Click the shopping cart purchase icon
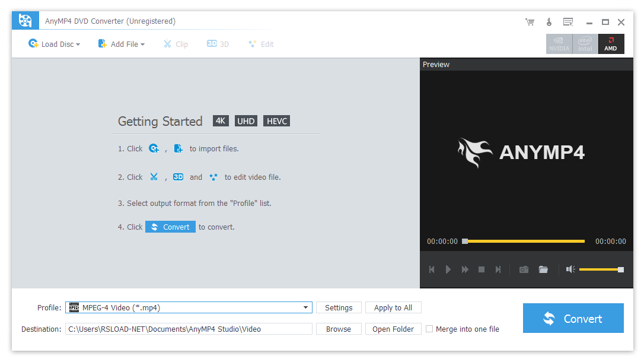Image resolution: width=644 pixels, height=362 pixels. (x=530, y=22)
